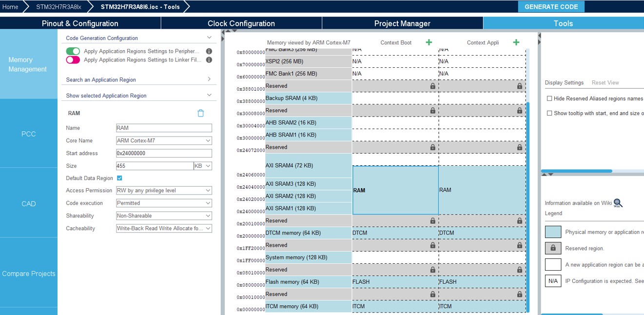Enable Hide Reserved Aliased regions names
This screenshot has width=644, height=315.
click(x=549, y=98)
